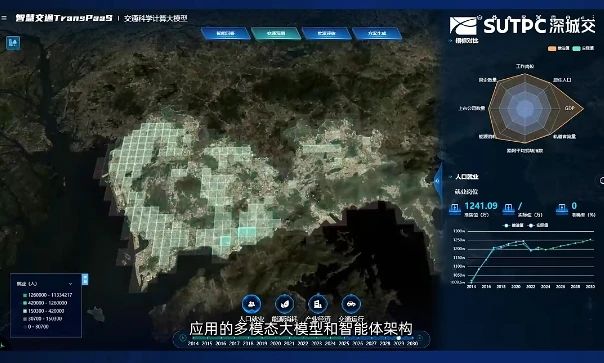Switch to the first blue top tab
This screenshot has height=363, width=604.
click(225, 33)
